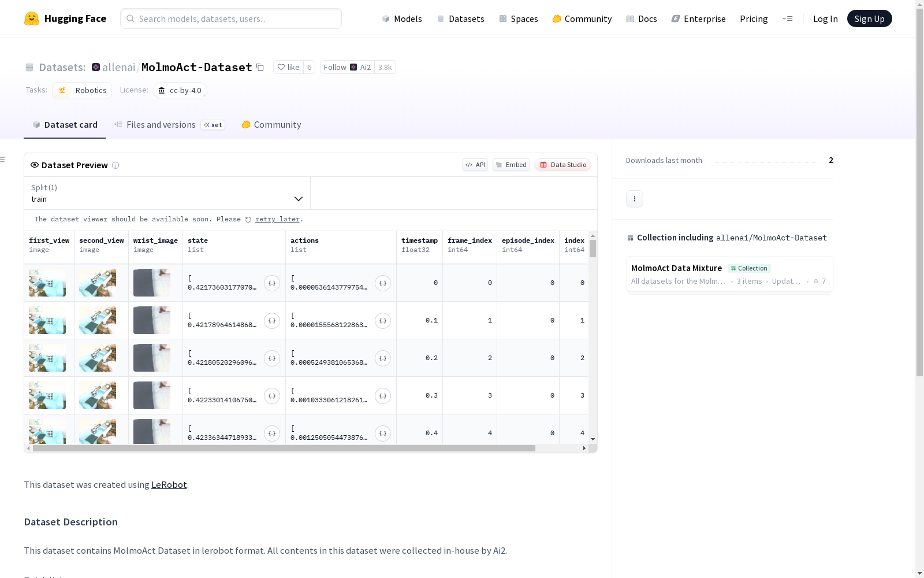This screenshot has width=924, height=578.
Task: Click the scroll-right arrow of the table
Action: [x=584, y=448]
